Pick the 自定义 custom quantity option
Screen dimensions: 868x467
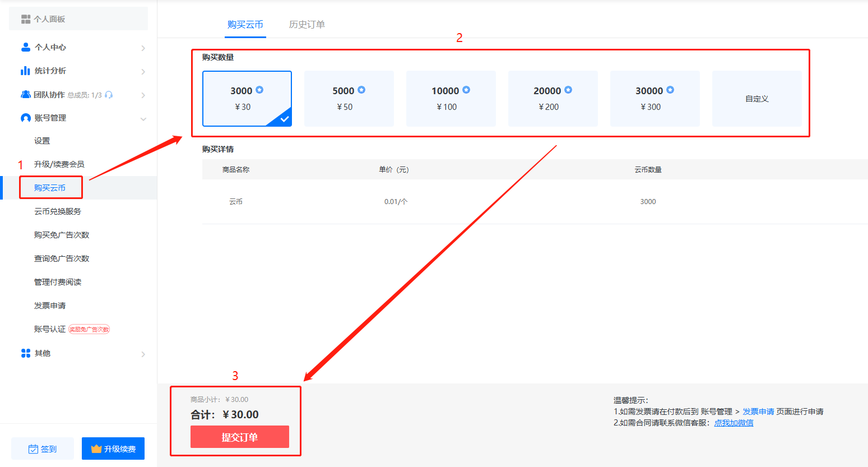tap(756, 99)
